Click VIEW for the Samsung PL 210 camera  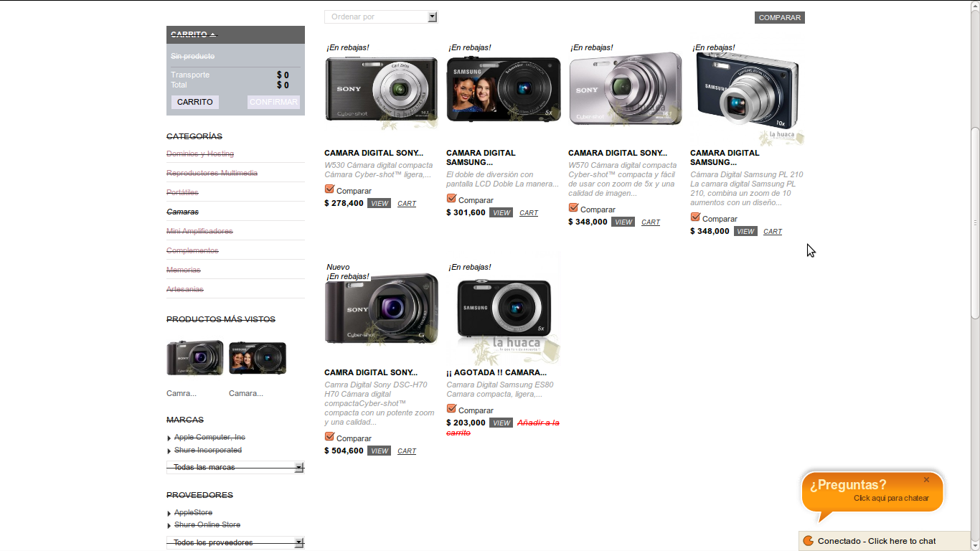pos(745,232)
